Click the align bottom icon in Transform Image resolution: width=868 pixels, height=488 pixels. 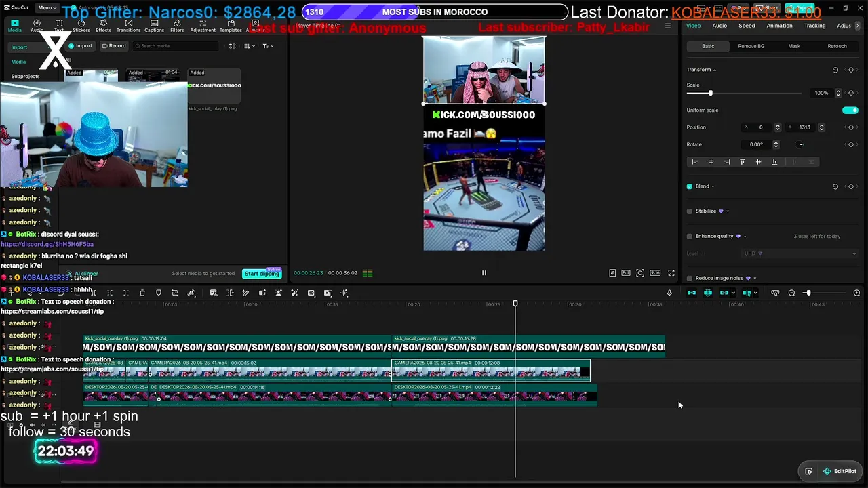pyautogui.click(x=774, y=162)
